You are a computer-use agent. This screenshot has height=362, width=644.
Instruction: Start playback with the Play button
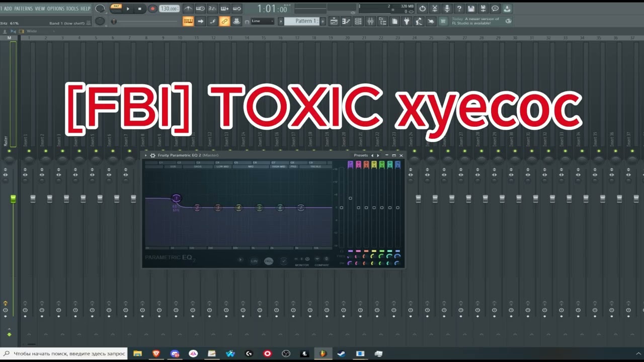128,9
